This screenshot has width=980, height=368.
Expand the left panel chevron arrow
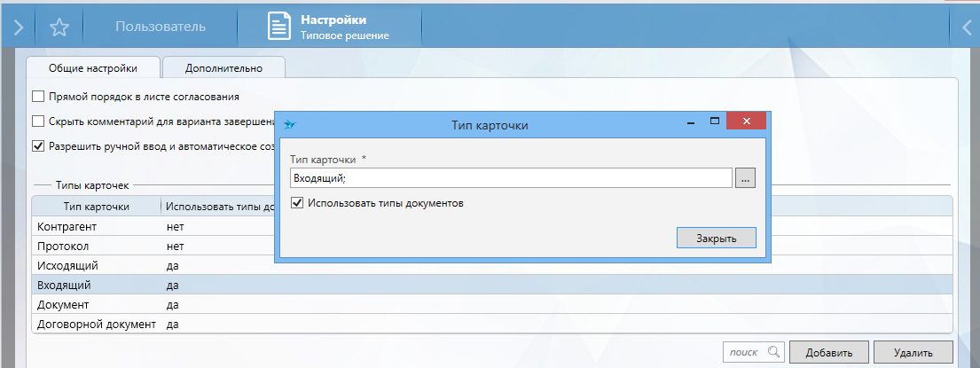click(x=17, y=27)
